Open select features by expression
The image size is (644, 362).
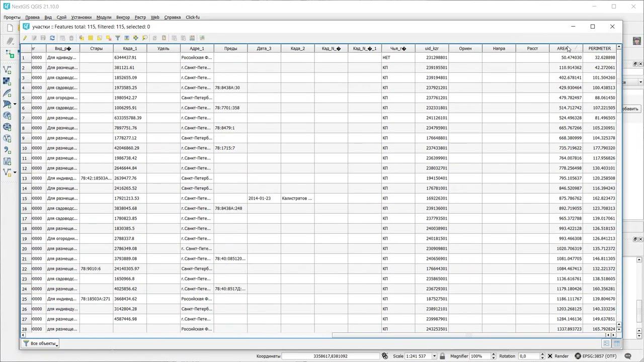point(82,38)
